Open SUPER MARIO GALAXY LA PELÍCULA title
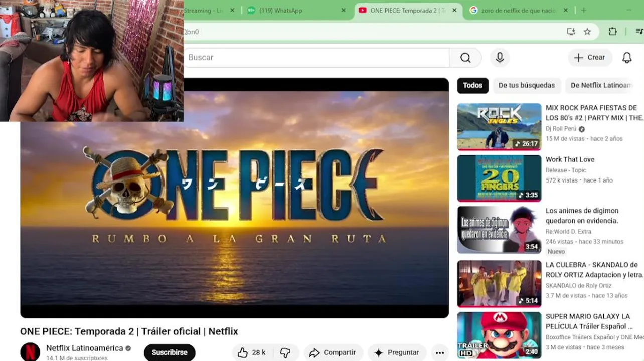 [589, 321]
